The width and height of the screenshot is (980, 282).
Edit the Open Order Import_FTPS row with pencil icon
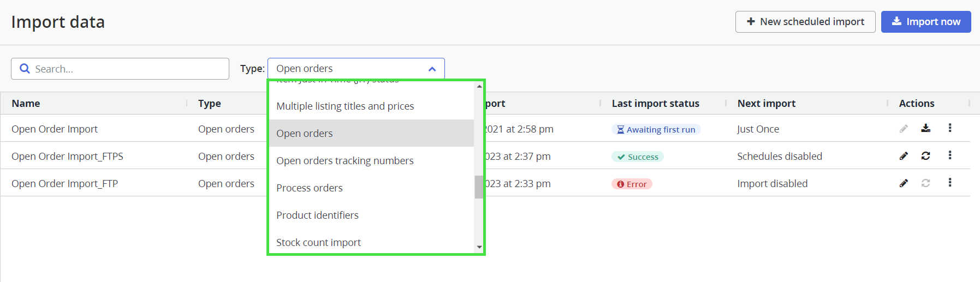coord(904,156)
